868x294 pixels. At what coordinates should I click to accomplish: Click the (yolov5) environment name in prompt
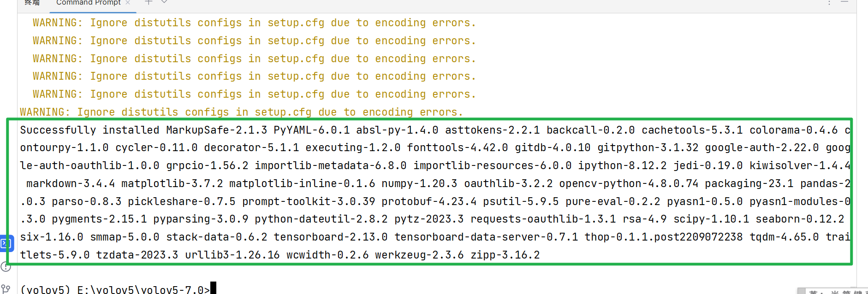[x=46, y=289]
